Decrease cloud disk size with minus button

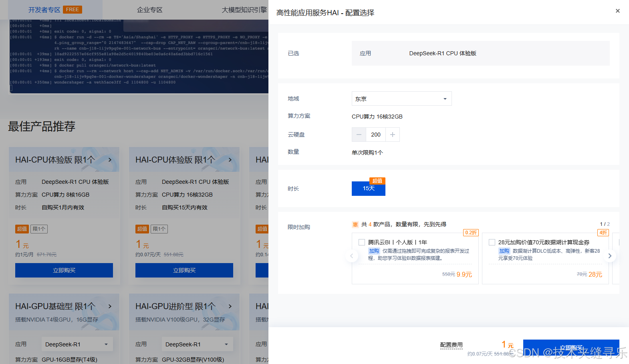tap(359, 135)
